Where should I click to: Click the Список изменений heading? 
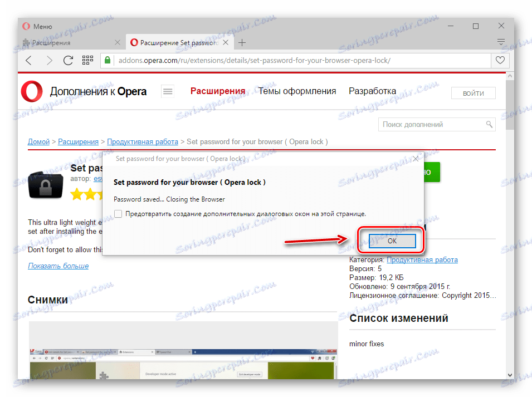coord(399,318)
